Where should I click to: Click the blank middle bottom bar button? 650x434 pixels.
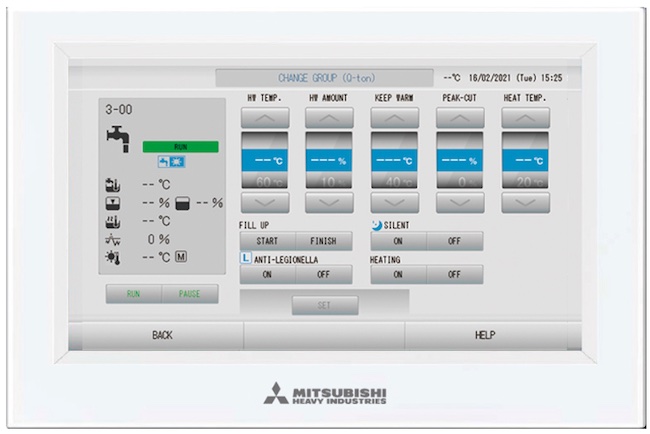pos(324,335)
